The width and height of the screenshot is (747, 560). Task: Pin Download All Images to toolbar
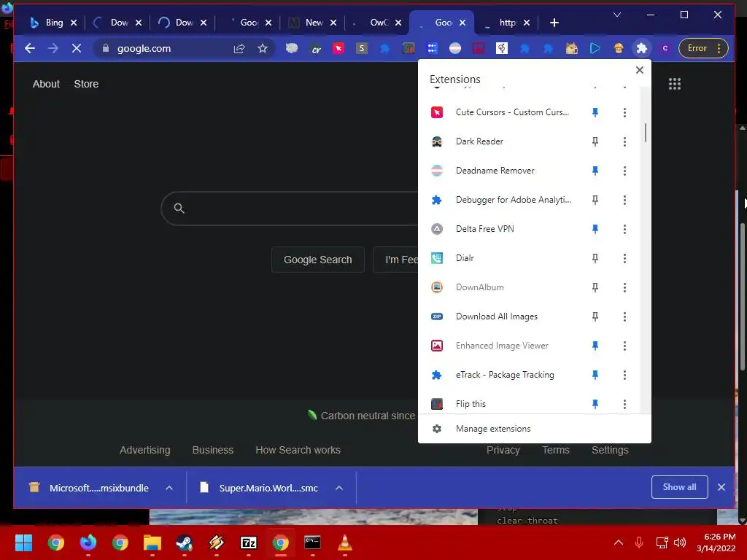tap(595, 316)
